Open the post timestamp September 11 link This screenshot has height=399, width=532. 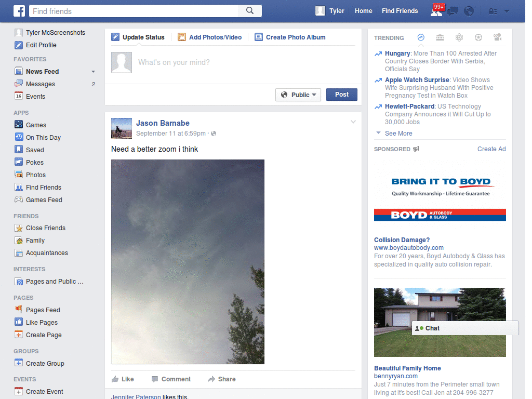pyautogui.click(x=170, y=134)
